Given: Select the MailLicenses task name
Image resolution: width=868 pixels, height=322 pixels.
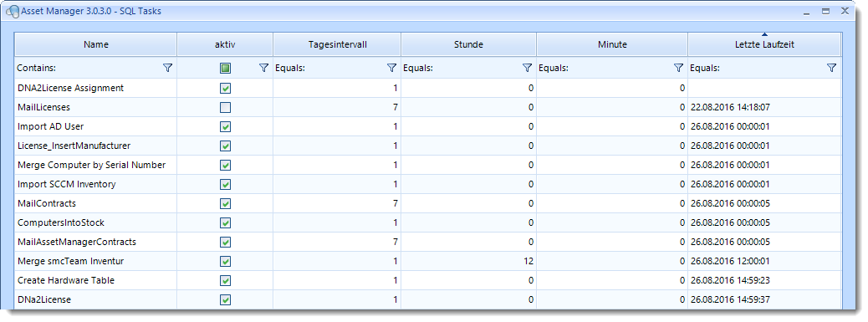Looking at the screenshot, I should point(43,107).
